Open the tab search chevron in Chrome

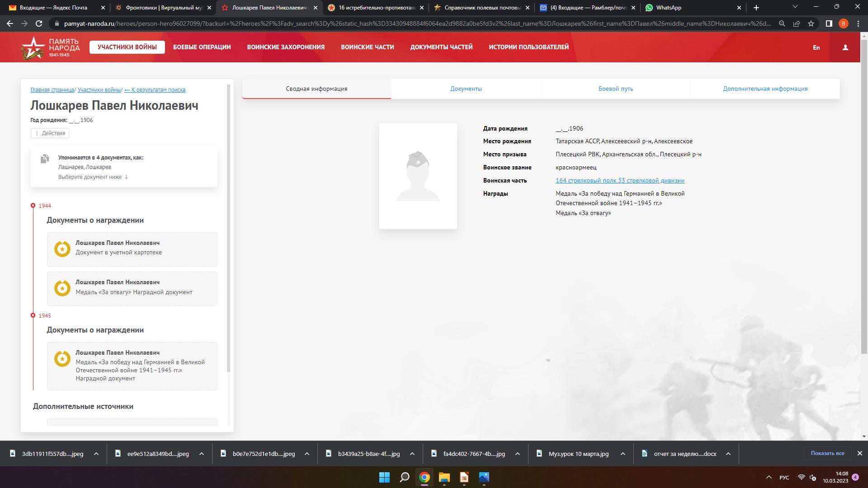[796, 7]
